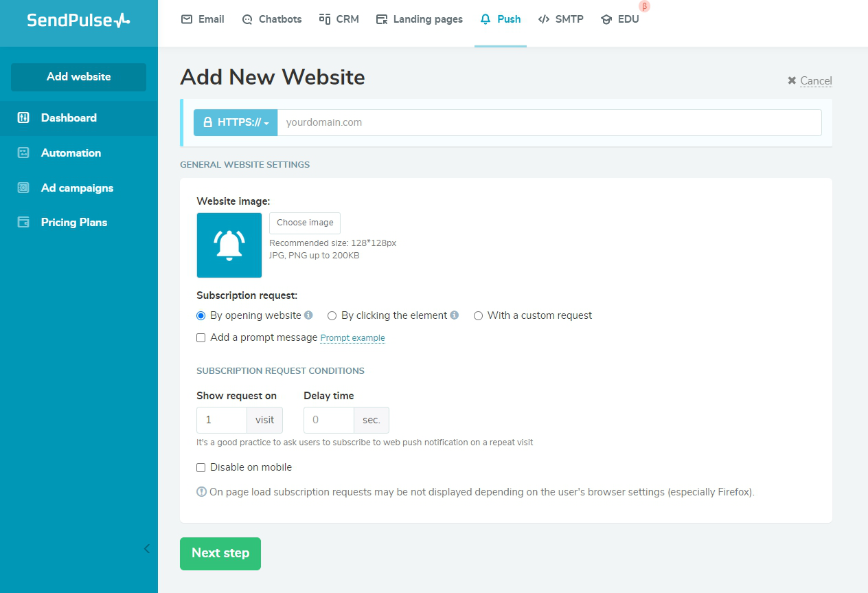Collapse the left sidebar with the chevron
The height and width of the screenshot is (593, 868).
[x=146, y=549]
